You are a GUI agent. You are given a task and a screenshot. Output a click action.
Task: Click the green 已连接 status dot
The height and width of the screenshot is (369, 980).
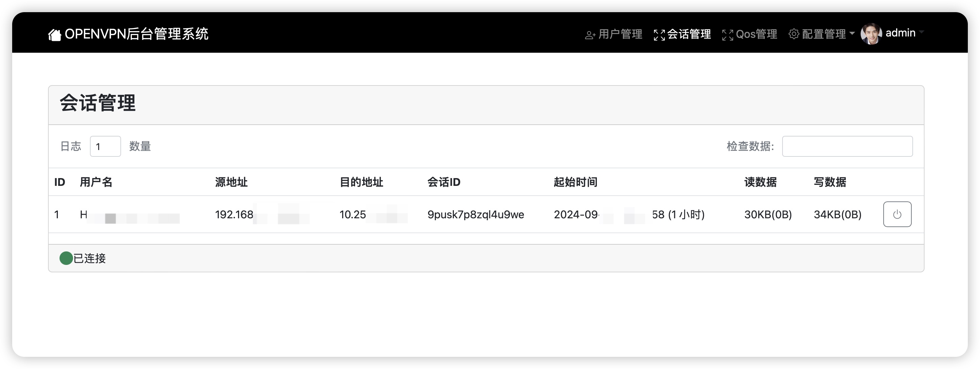coord(66,258)
